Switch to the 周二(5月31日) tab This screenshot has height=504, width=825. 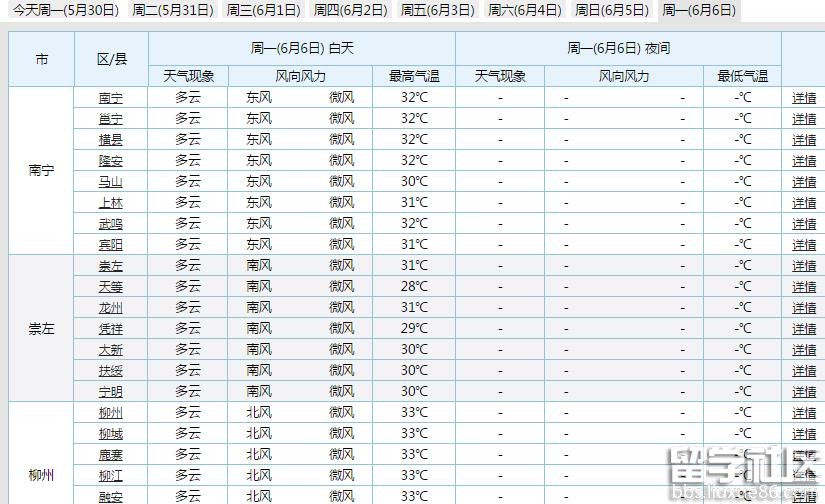click(173, 11)
